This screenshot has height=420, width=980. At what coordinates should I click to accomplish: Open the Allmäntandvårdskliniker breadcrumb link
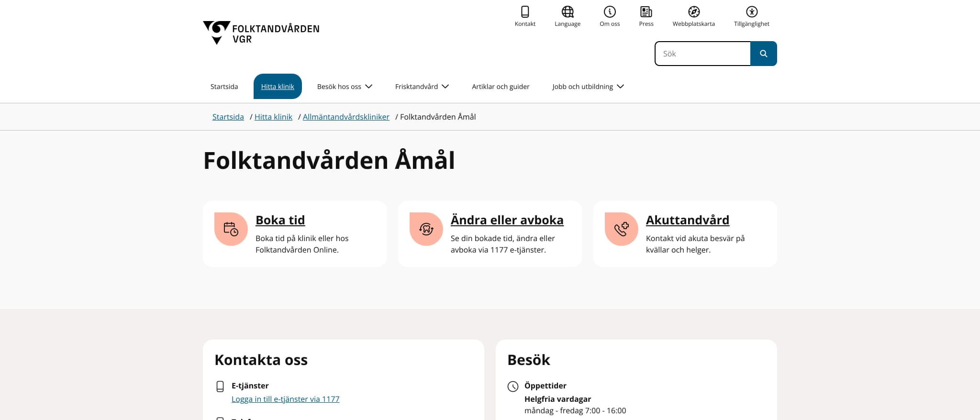click(346, 117)
